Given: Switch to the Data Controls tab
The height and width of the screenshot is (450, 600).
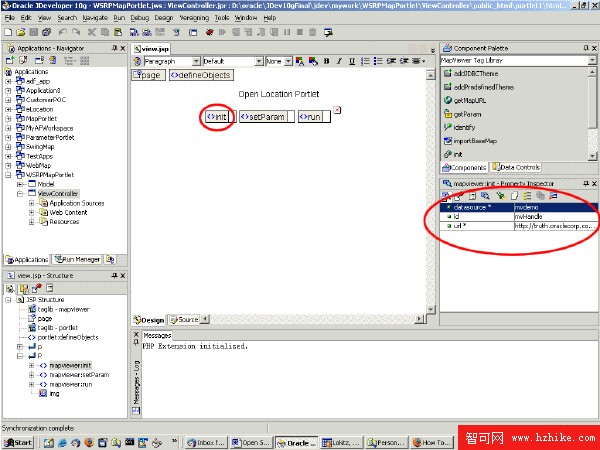Looking at the screenshot, I should tap(515, 167).
